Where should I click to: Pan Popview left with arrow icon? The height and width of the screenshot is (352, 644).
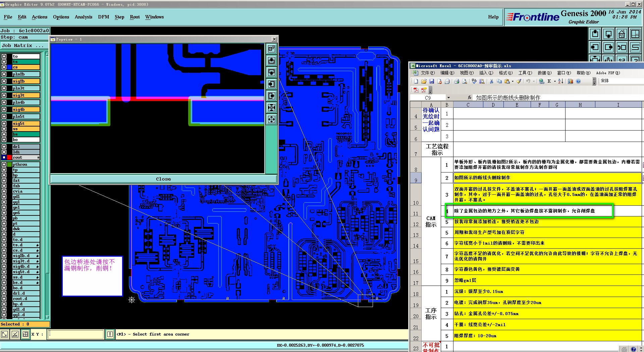tap(272, 84)
